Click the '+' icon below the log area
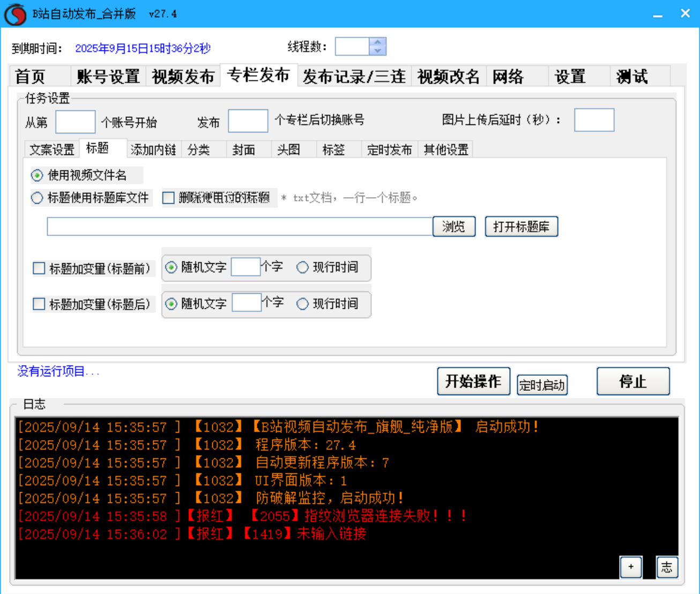Image resolution: width=700 pixels, height=594 pixels. 631,567
